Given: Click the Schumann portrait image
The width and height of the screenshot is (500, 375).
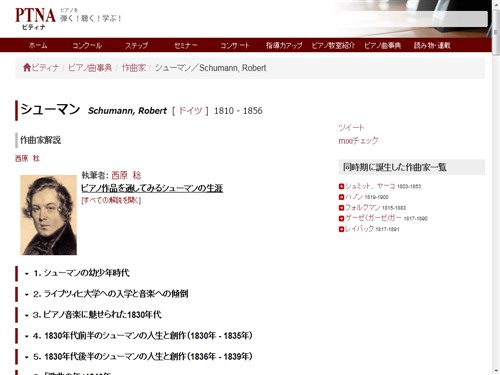Looking at the screenshot, I should 48,215.
